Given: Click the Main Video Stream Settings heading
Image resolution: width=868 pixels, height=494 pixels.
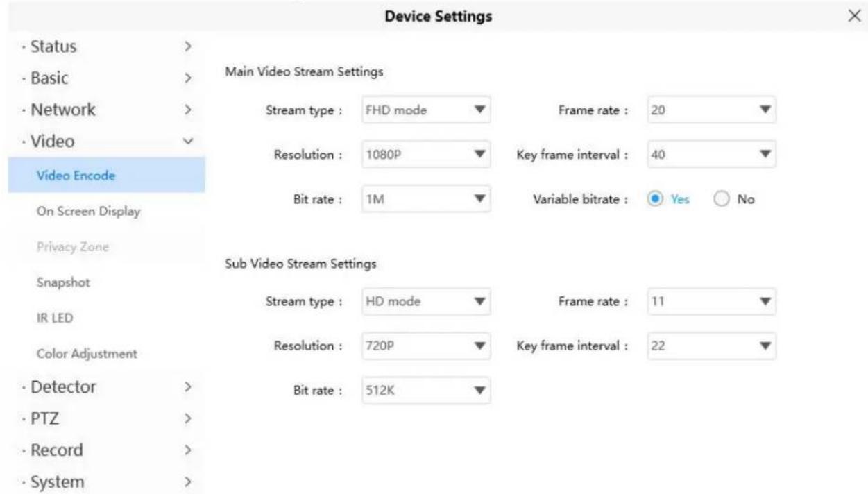Looking at the screenshot, I should [x=305, y=71].
